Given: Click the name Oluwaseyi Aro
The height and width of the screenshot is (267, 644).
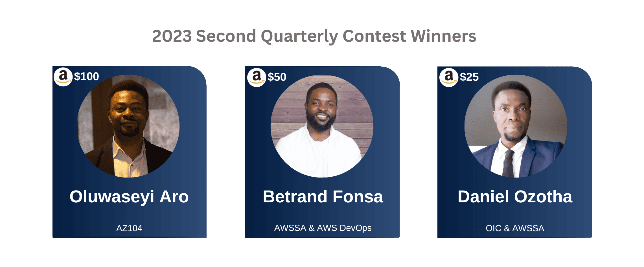Looking at the screenshot, I should click(129, 197).
